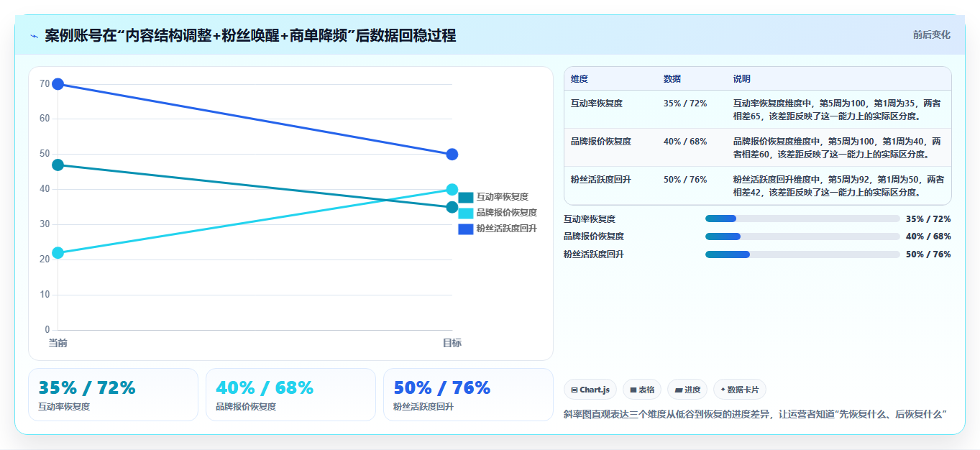
Task: Toggle the 粉丝活跃度回升 legend color box
Action: [466, 229]
